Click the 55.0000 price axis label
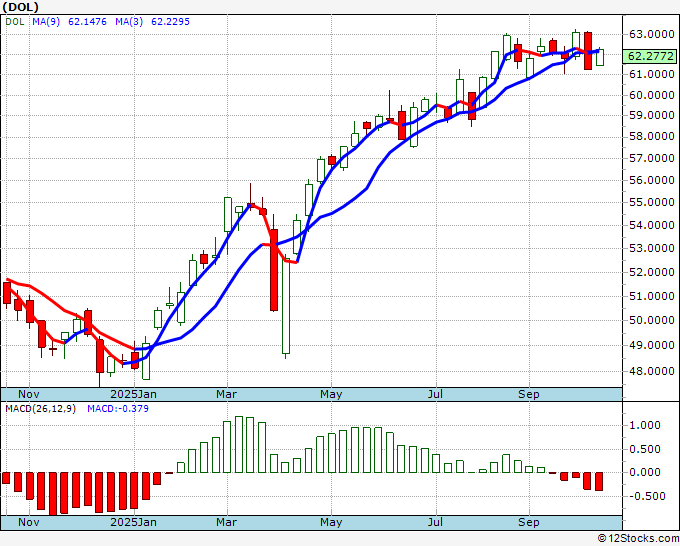 click(x=651, y=203)
